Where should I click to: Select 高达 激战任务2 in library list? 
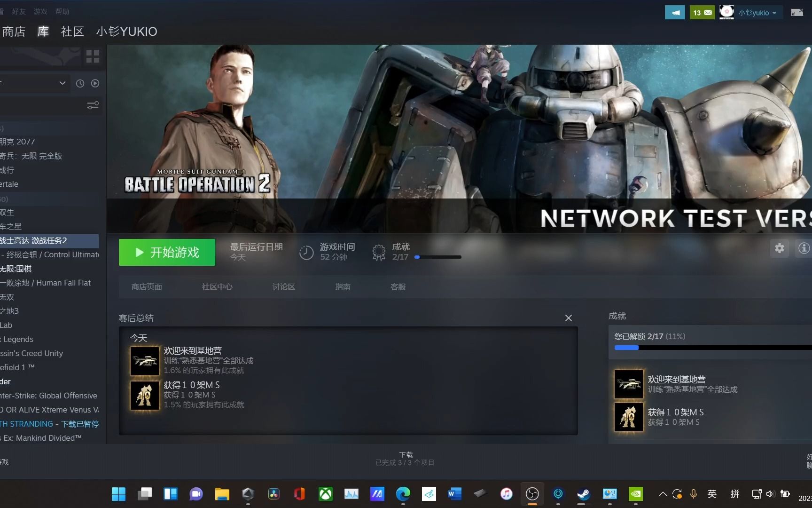(x=49, y=241)
